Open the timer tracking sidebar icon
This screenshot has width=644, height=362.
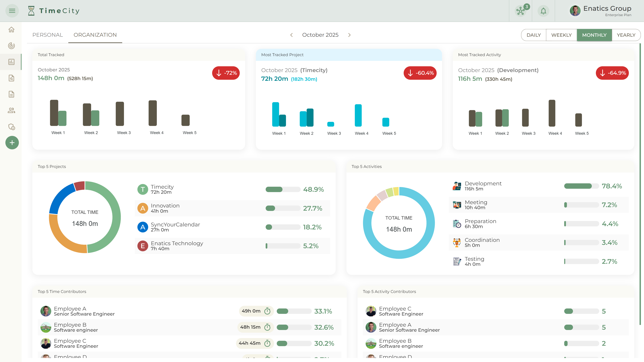(x=12, y=46)
